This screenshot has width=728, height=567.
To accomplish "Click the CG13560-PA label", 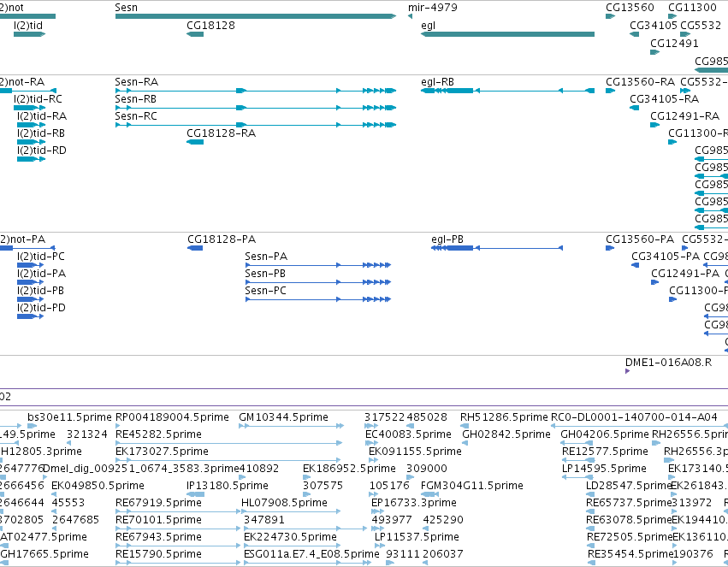I will 640,239.
